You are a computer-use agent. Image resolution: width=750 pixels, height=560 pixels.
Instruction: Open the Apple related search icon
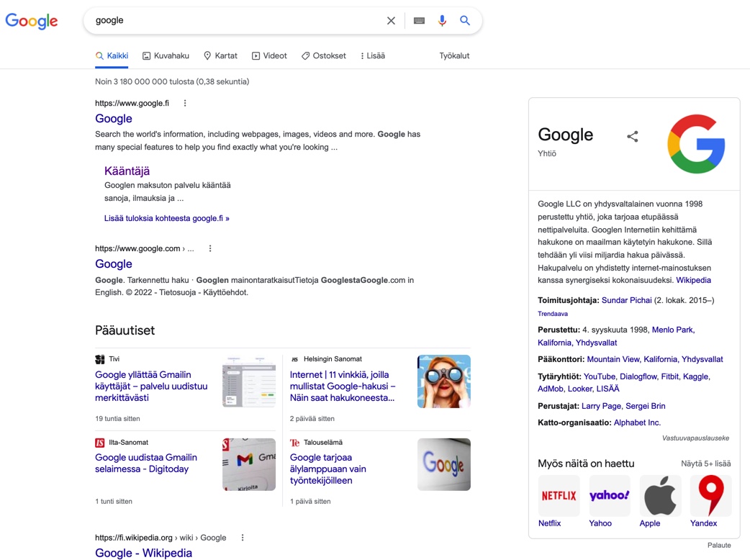coord(659,495)
